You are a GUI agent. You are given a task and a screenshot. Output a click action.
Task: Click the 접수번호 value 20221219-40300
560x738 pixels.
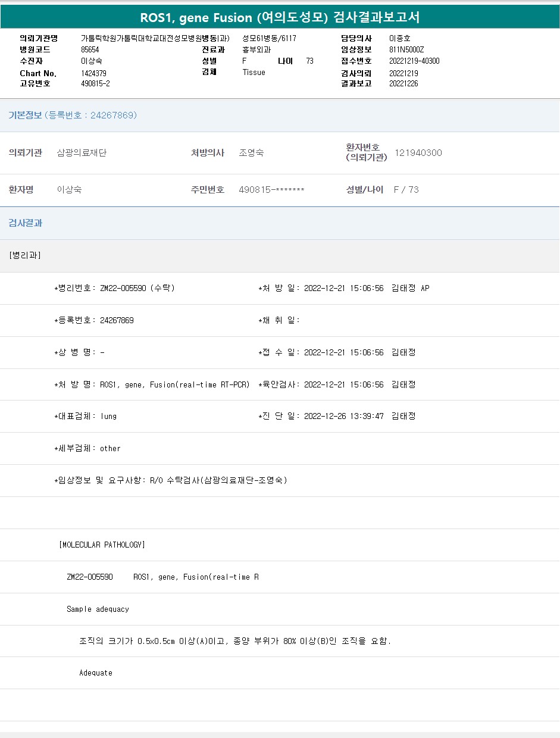tap(414, 61)
